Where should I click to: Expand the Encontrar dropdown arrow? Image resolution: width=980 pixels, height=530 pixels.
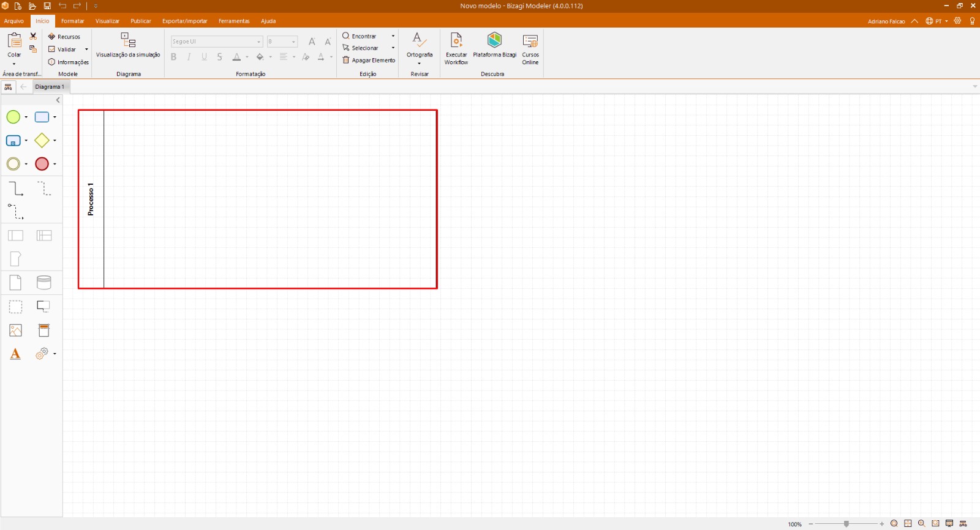(x=393, y=36)
